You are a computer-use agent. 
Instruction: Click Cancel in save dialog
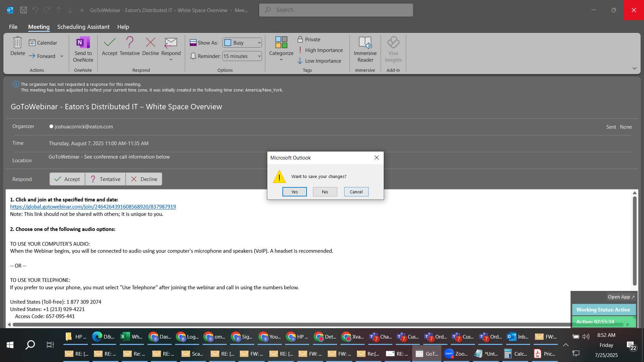tap(356, 192)
